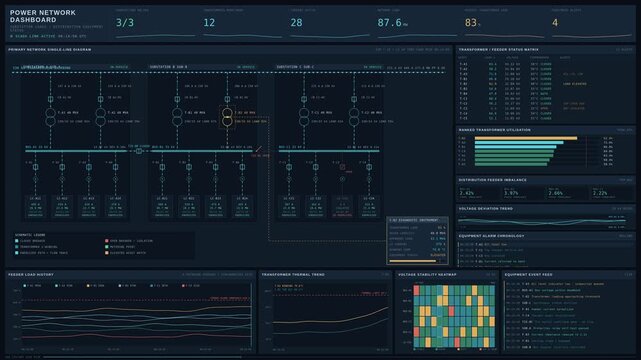This screenshot has width=641, height=360.
Task: Click the 12 KPI card value
Action: [x=209, y=23]
